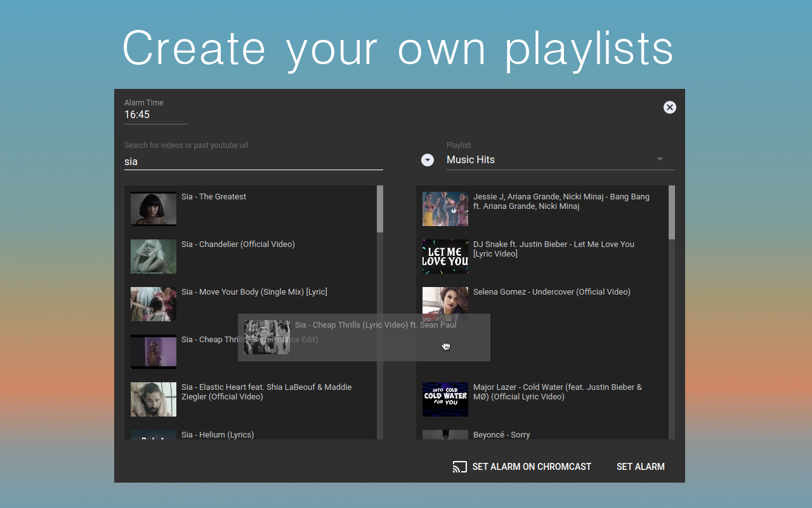This screenshot has height=508, width=812.
Task: Select the Major Lazer Cold Water thumbnail
Action: 445,399
